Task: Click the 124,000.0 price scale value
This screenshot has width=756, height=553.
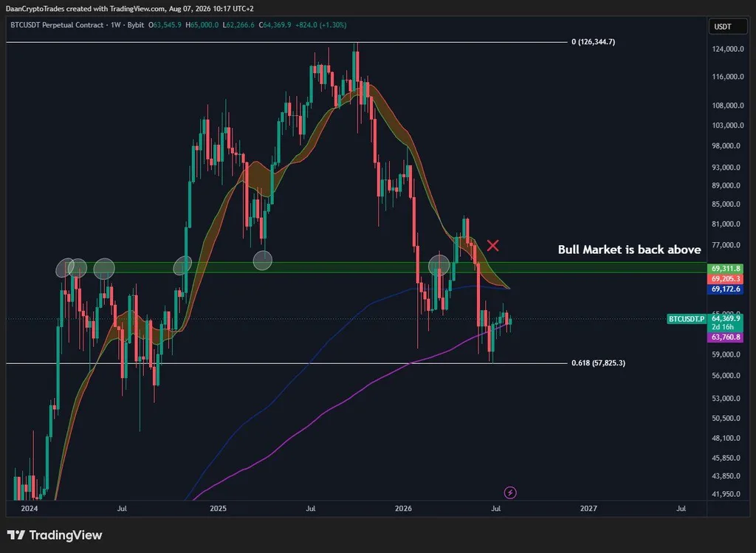Action: [727, 49]
